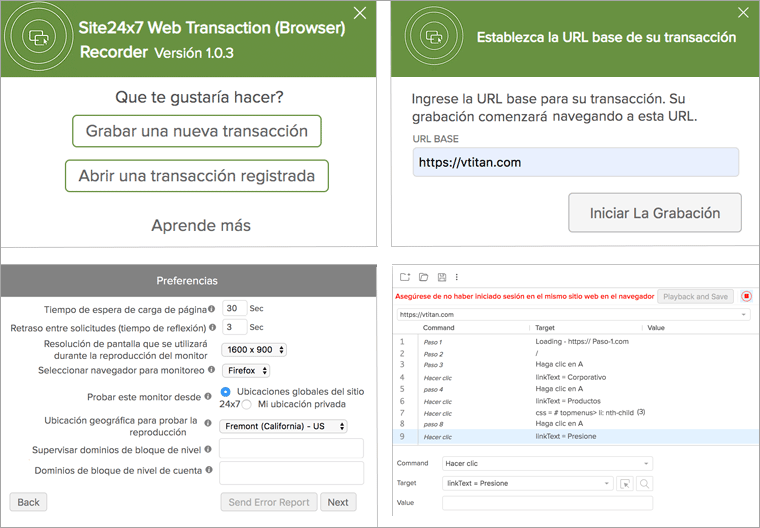Select row 8 paso 8 Haga clic en A
Image resolution: width=760 pixels, height=528 pixels.
point(575,424)
